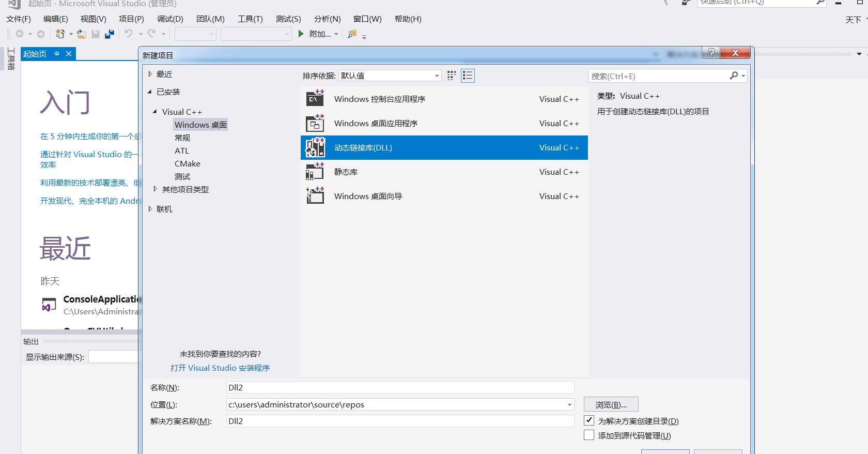Click the 浏览(B)... browse button
Viewport: 868px width, 454px height.
pyautogui.click(x=611, y=404)
